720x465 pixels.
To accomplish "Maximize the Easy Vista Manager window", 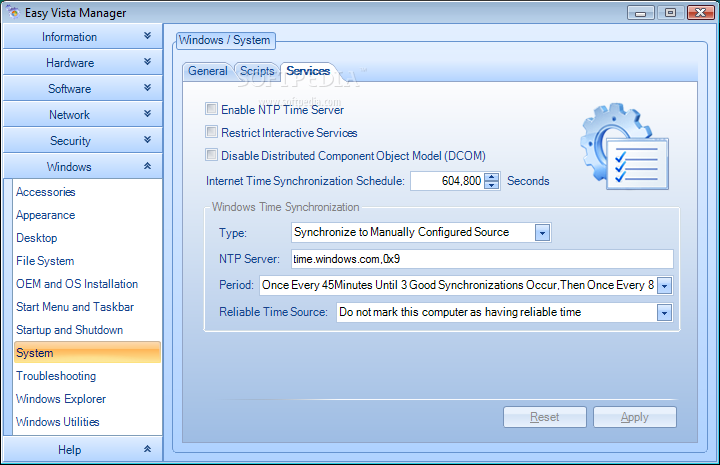I will pos(670,12).
